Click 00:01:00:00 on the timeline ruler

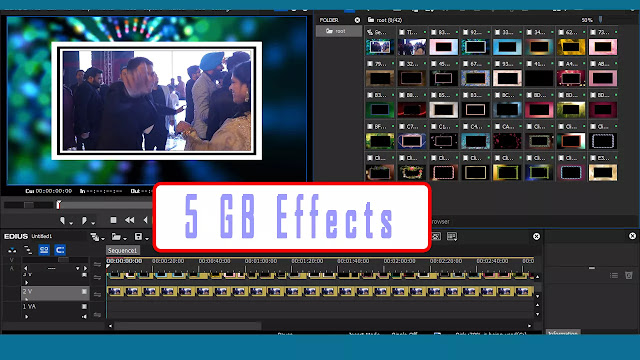click(x=260, y=261)
